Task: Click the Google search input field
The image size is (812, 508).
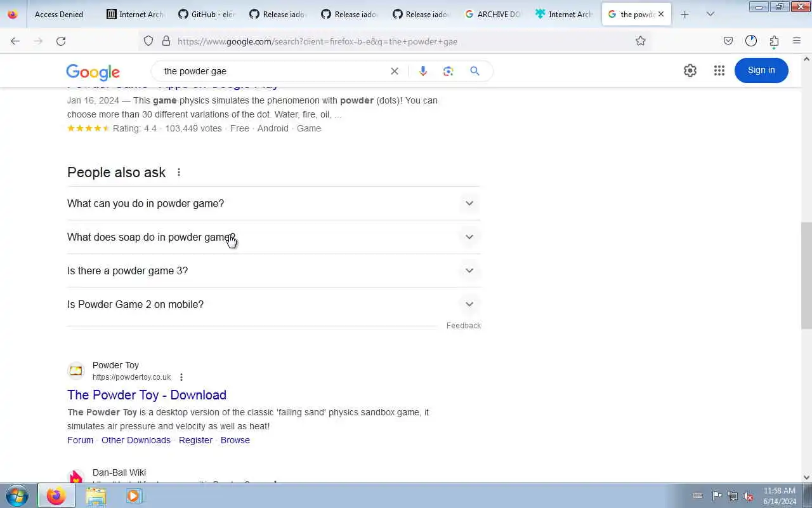Action: point(273,71)
